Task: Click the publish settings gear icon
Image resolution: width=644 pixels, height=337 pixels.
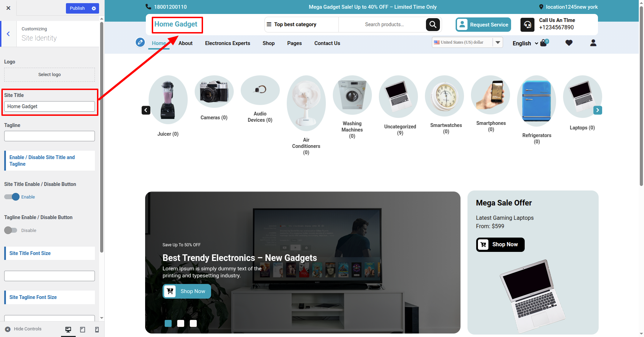Action: point(93,8)
